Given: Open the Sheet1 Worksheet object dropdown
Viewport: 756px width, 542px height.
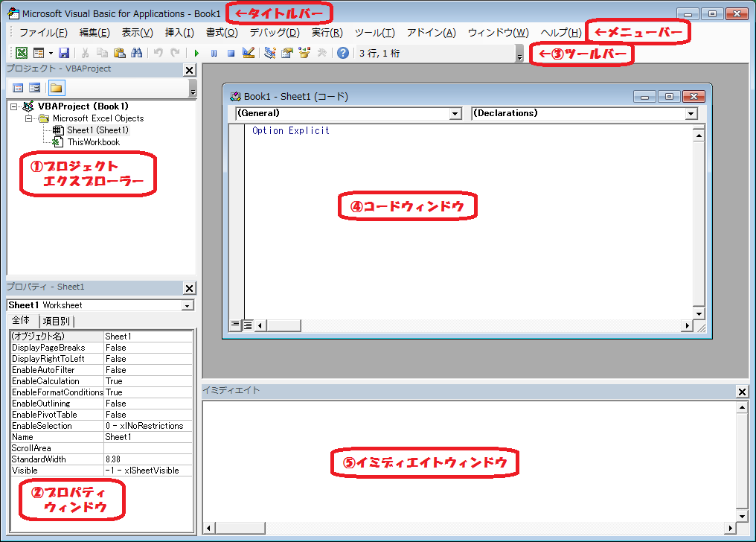Looking at the screenshot, I should (x=187, y=305).
